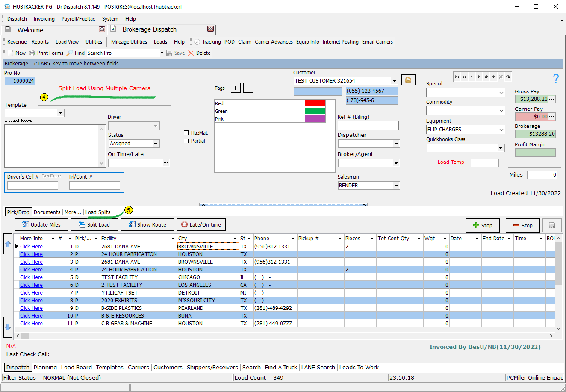Open the customer envelope icon button
This screenshot has width=566, height=392.
pos(408,80)
